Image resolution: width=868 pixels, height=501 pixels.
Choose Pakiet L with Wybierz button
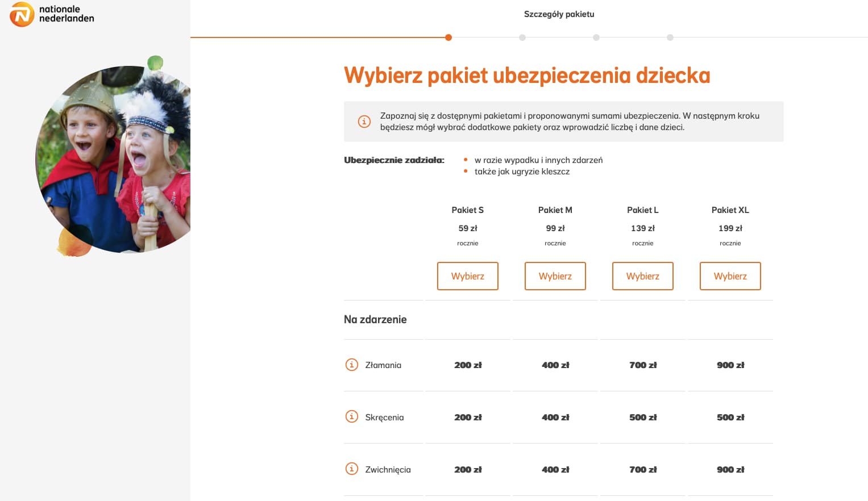[643, 276]
